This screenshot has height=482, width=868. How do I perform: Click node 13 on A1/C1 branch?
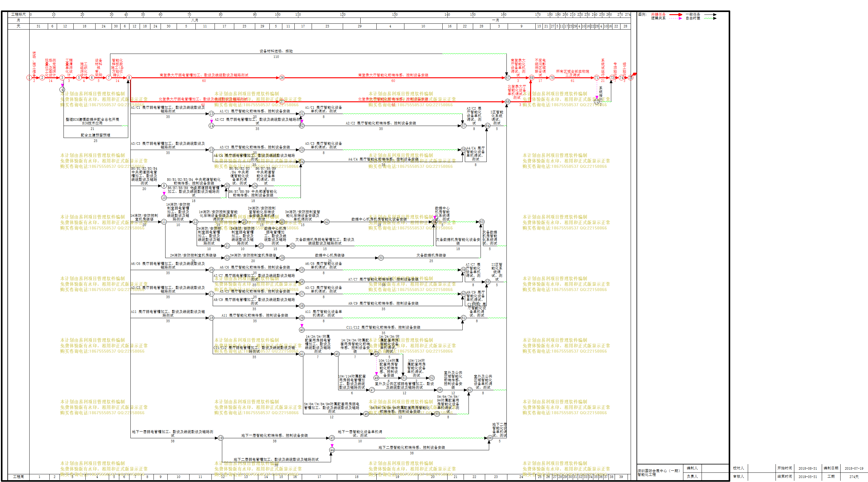(x=211, y=114)
